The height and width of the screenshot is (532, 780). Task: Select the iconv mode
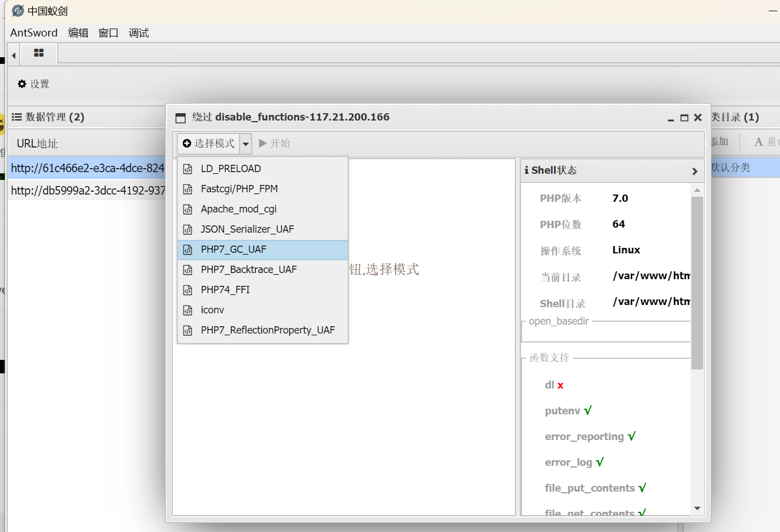263,310
